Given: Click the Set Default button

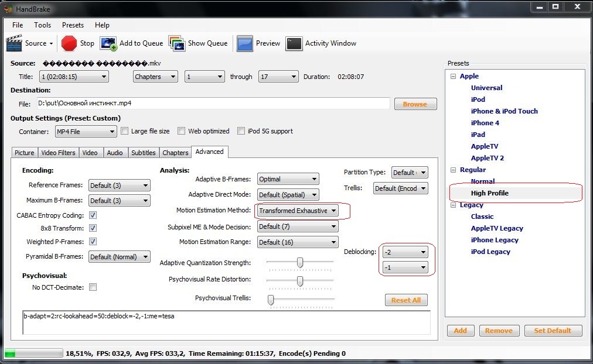Looking at the screenshot, I should click(x=553, y=331).
